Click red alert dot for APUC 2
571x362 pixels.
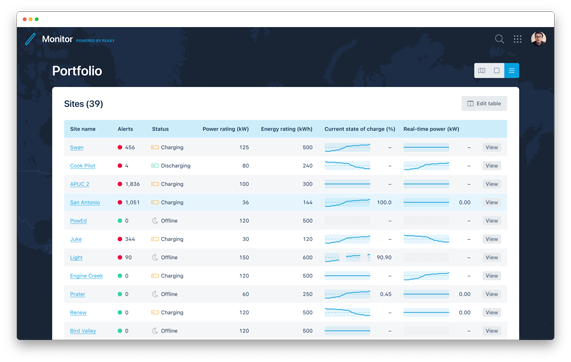coord(120,184)
